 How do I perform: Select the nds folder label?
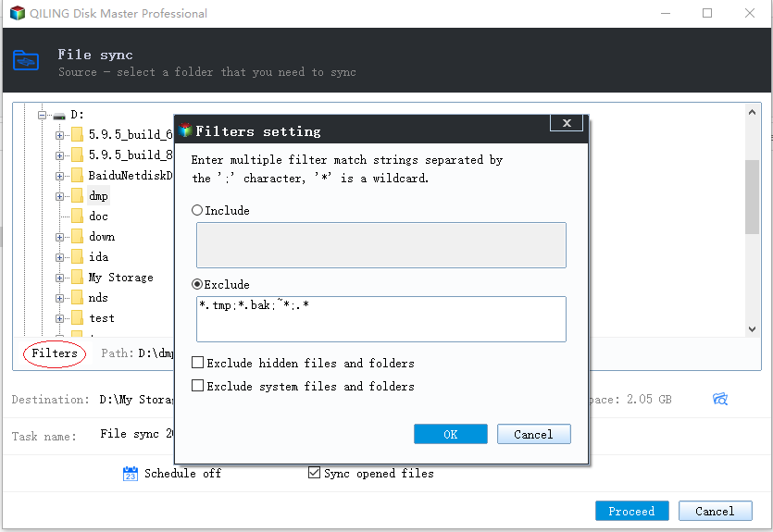(x=98, y=298)
